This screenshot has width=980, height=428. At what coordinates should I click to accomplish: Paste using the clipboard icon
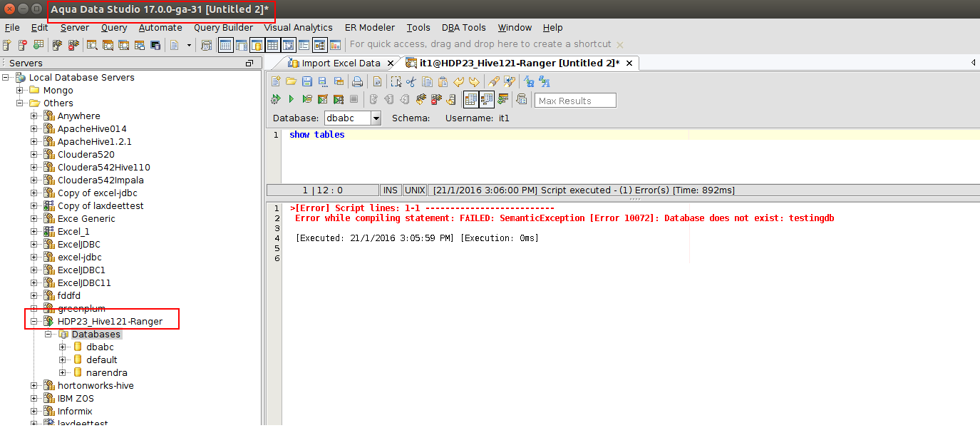(443, 81)
